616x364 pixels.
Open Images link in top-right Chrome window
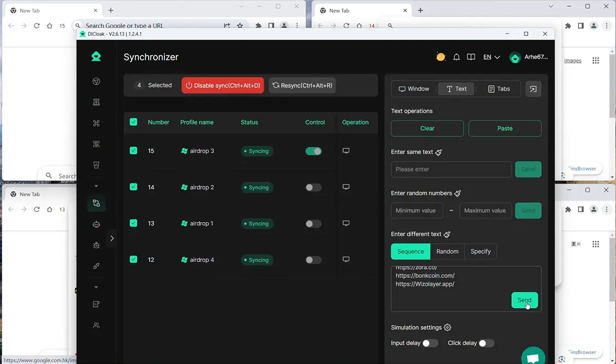click(x=573, y=60)
